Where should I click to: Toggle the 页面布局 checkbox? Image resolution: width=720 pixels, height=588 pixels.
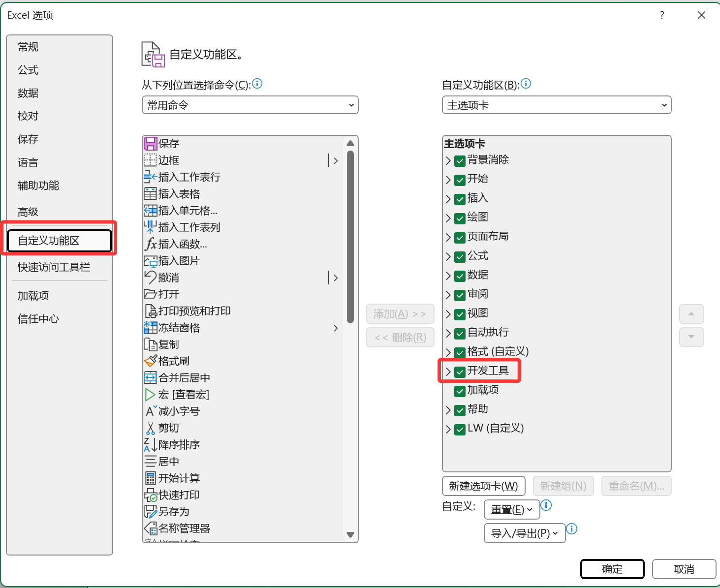460,237
